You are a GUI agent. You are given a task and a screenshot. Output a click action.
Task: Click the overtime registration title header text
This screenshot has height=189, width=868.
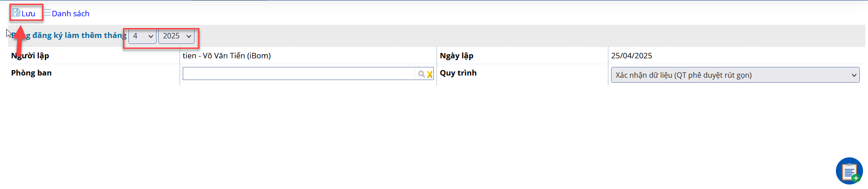(69, 35)
